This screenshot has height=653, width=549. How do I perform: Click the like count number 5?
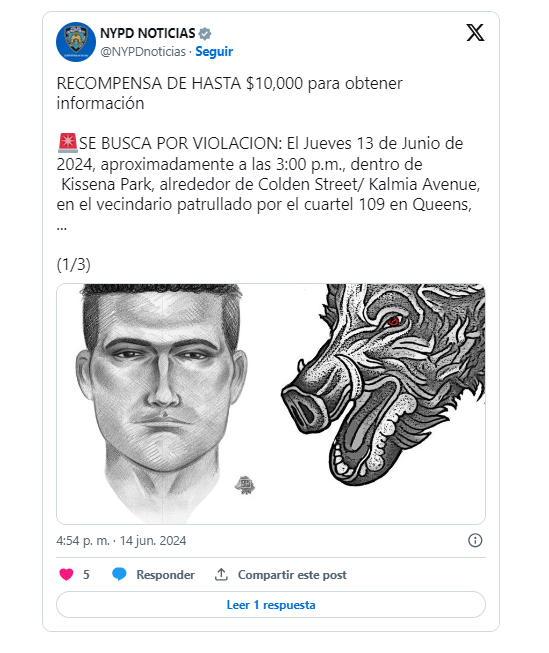click(x=86, y=575)
